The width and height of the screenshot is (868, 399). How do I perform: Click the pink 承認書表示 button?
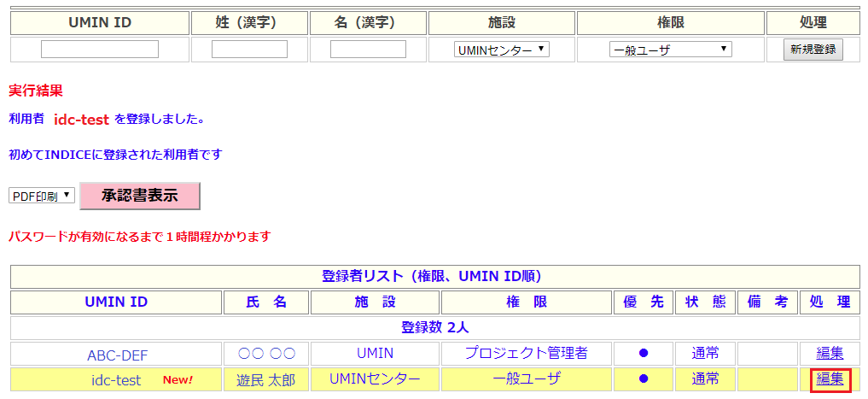pyautogui.click(x=140, y=196)
